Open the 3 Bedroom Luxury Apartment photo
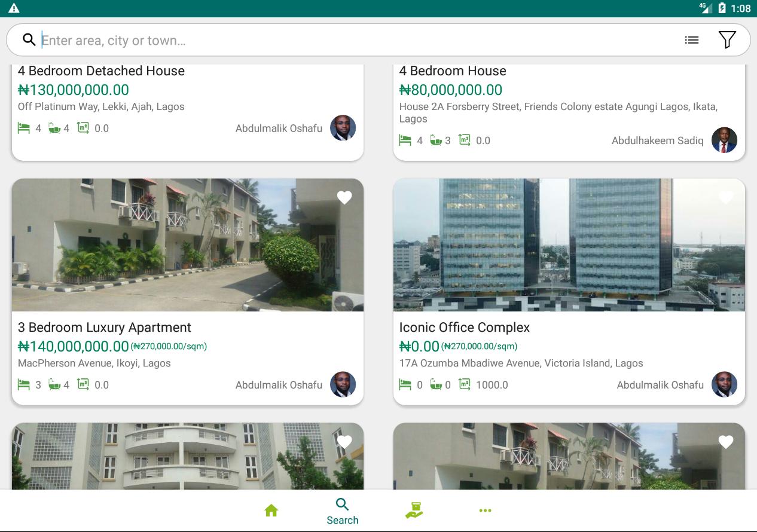The image size is (757, 532). [188, 245]
